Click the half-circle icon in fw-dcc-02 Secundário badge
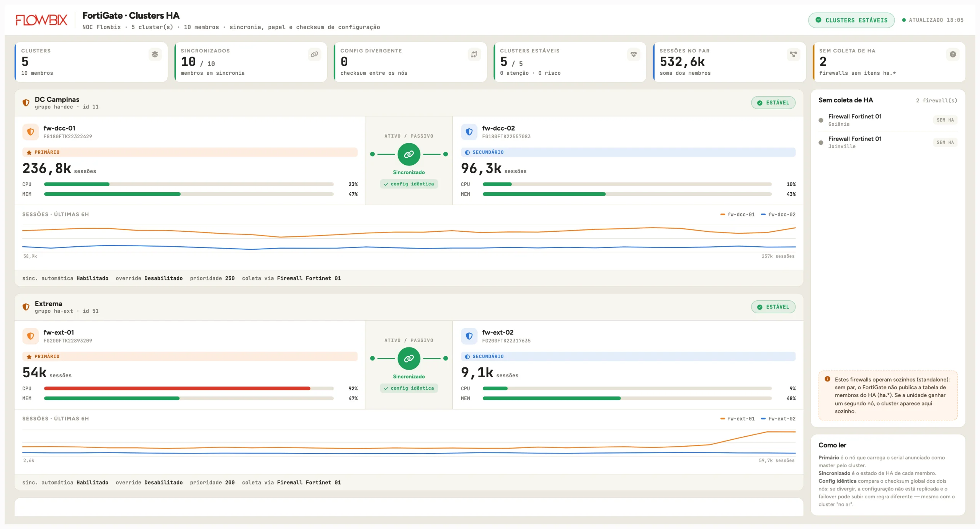 coord(467,152)
